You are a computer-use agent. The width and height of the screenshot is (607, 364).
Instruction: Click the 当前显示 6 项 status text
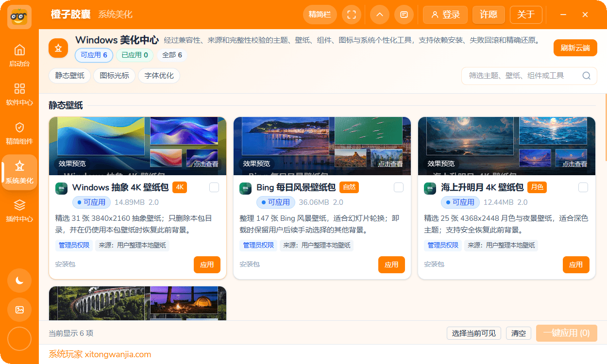(71, 333)
